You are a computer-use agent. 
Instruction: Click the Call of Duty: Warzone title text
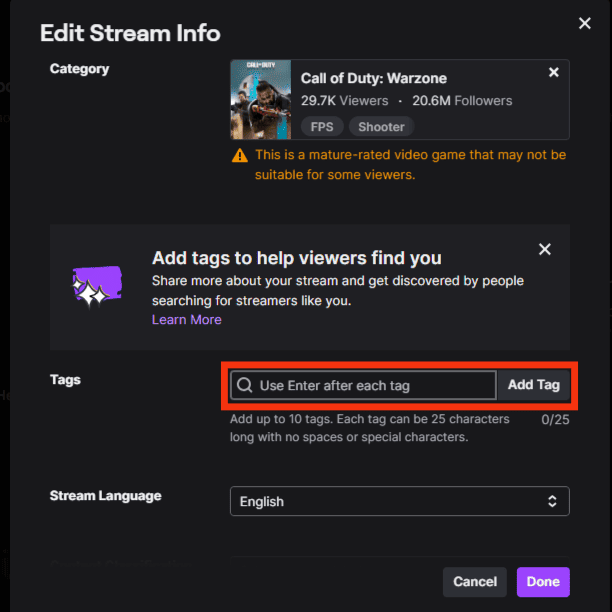tap(374, 78)
